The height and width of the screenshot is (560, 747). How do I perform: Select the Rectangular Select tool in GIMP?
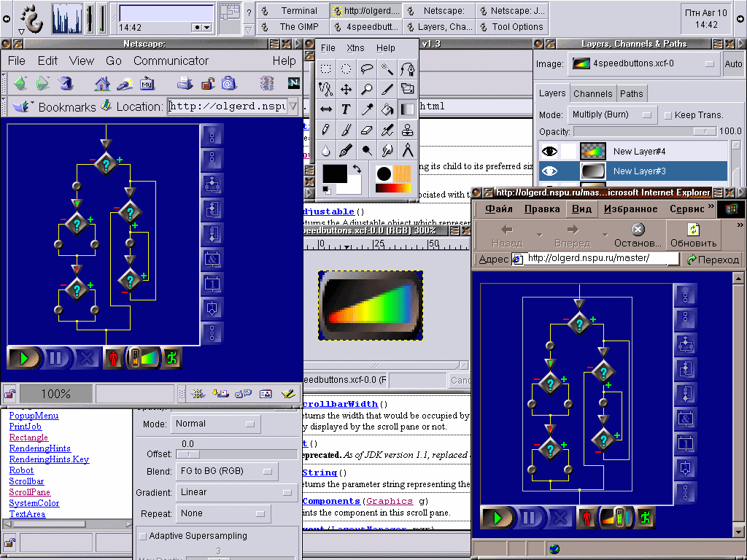coord(326,69)
